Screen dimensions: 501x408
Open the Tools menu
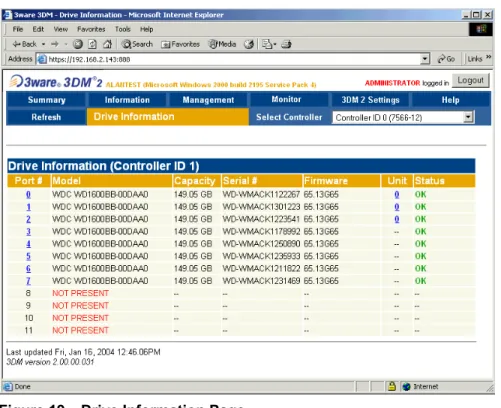point(123,29)
